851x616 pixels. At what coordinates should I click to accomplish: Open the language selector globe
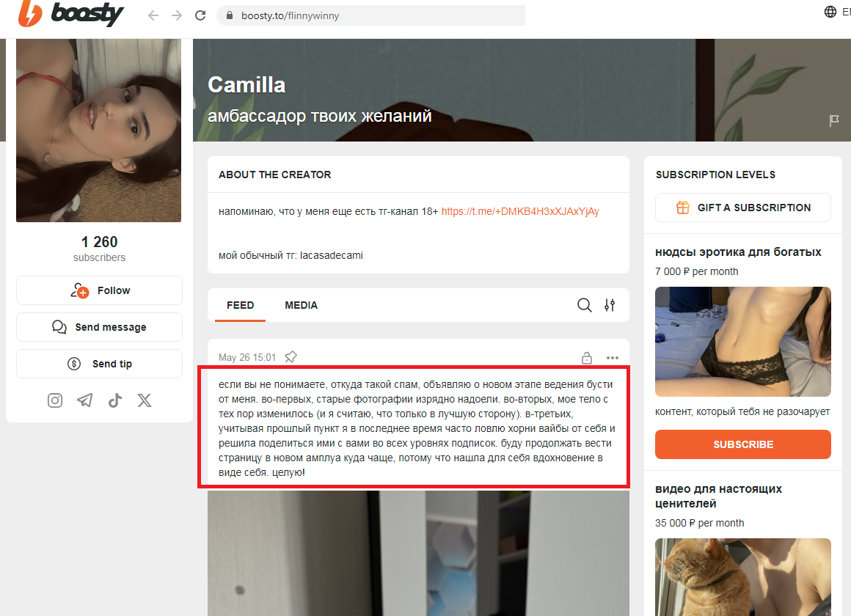tap(830, 12)
